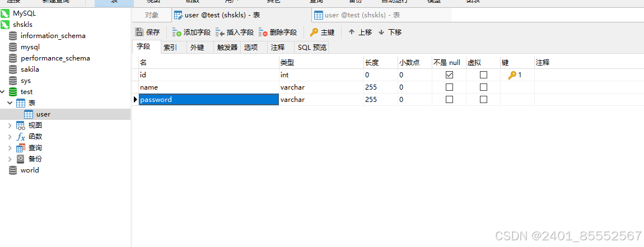Open the 触发器 triggers tab
This screenshot has height=247, width=644.
pos(227,47)
